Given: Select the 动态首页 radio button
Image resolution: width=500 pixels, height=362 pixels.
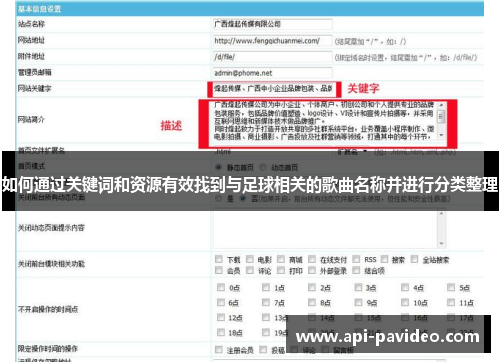Looking at the screenshot, I should [263, 167].
